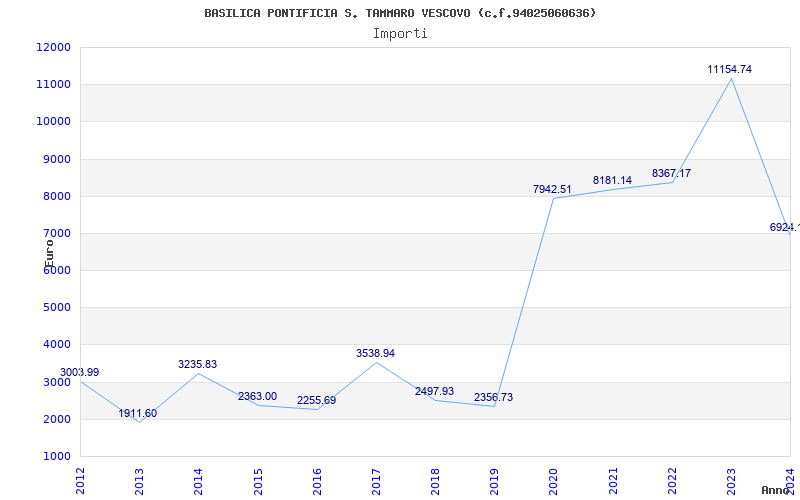Image resolution: width=800 pixels, height=500 pixels.
Task: Click the 'Anno' x-axis label
Action: (776, 491)
